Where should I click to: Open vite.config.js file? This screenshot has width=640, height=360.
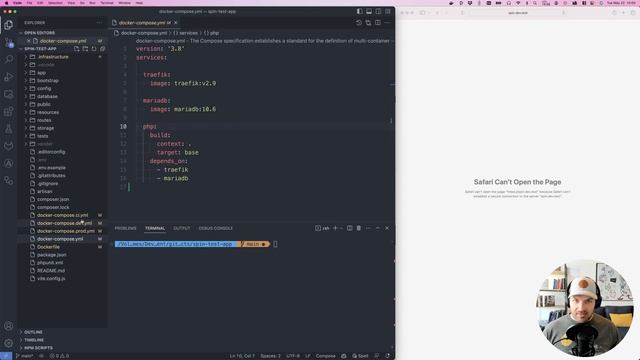pos(51,278)
